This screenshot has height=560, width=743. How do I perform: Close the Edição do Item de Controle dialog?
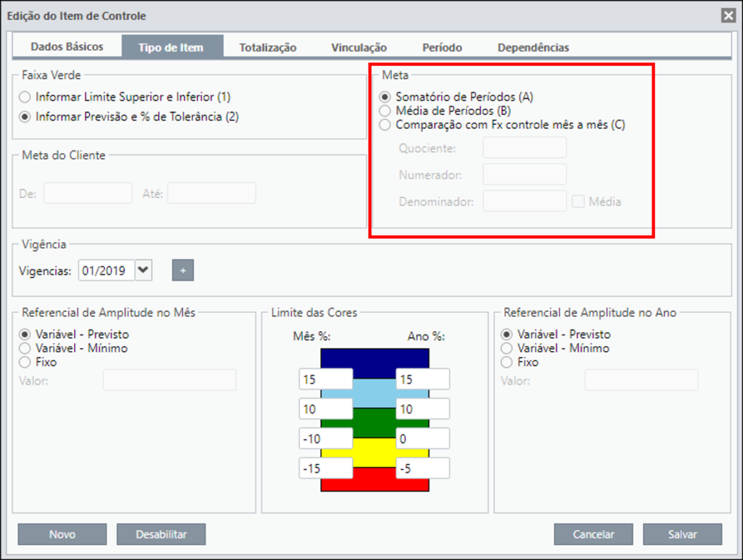728,16
